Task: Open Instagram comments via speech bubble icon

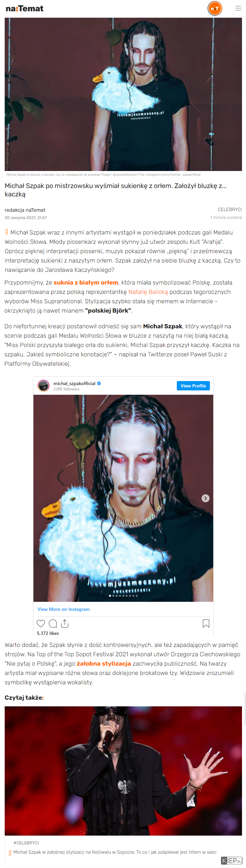Action: point(52,624)
